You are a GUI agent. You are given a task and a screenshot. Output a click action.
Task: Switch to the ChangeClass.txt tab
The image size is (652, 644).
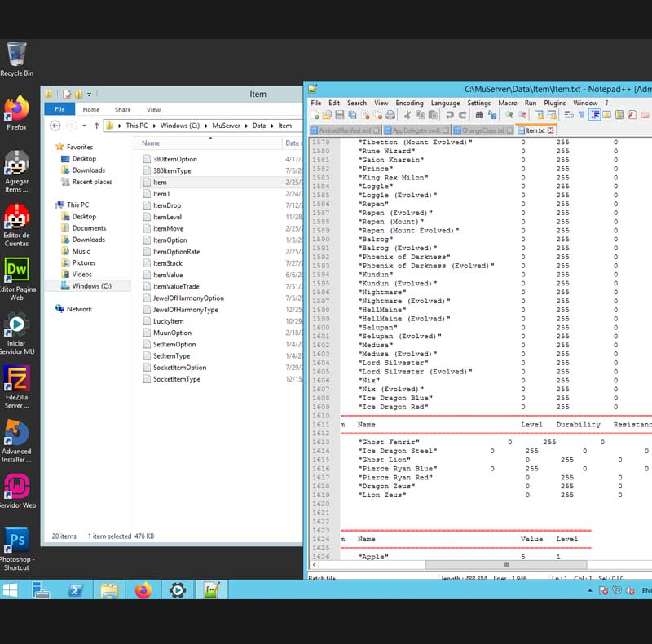tap(483, 130)
